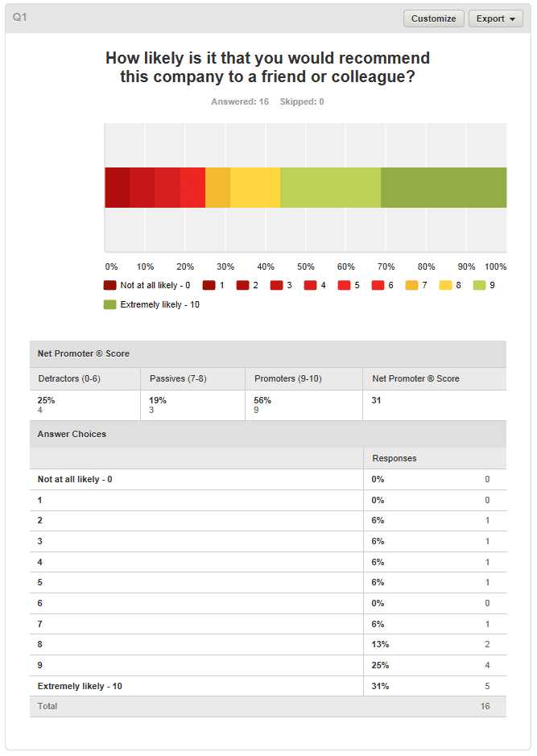Click the response count 5 for Extremely likely row

487,686
